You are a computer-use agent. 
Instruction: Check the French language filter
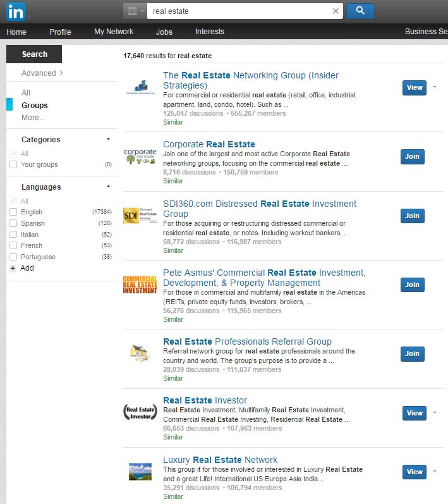point(13,245)
